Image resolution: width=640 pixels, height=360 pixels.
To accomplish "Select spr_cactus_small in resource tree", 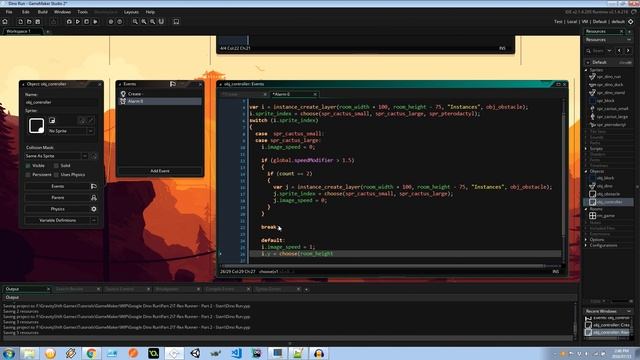I will [x=612, y=109].
